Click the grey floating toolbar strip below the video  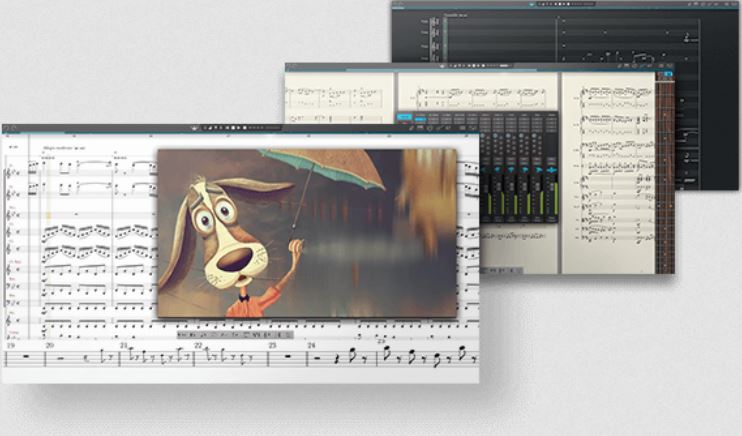235,335
